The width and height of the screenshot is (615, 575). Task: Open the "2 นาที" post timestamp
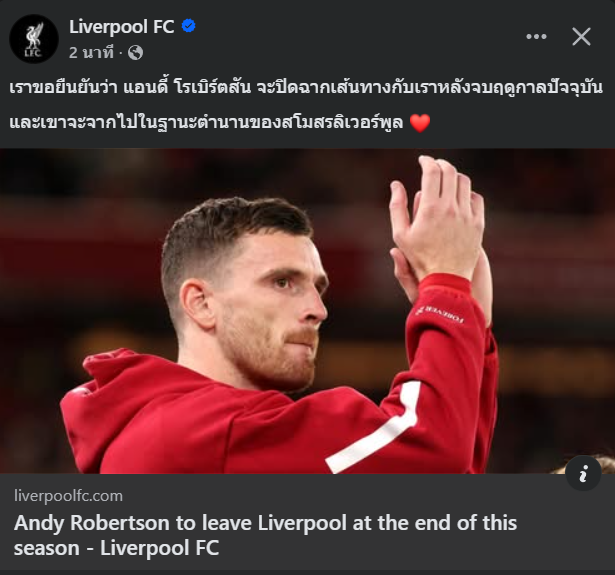[x=91, y=53]
